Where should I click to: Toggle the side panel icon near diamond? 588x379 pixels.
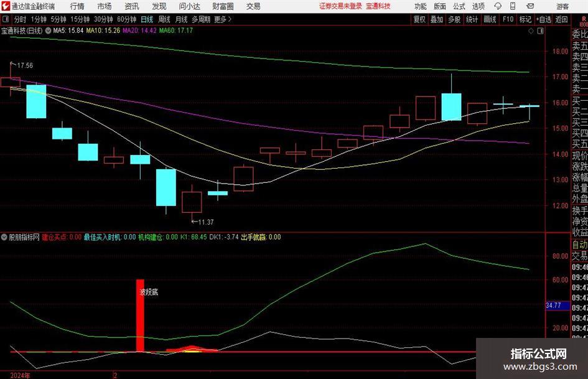[540, 31]
